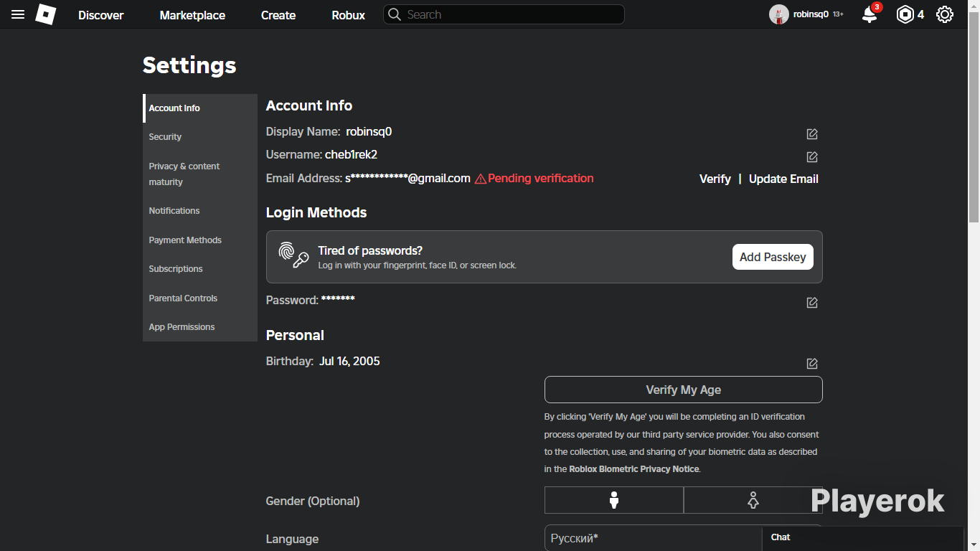Click the Personal section heading
The image size is (980, 551).
click(x=295, y=335)
